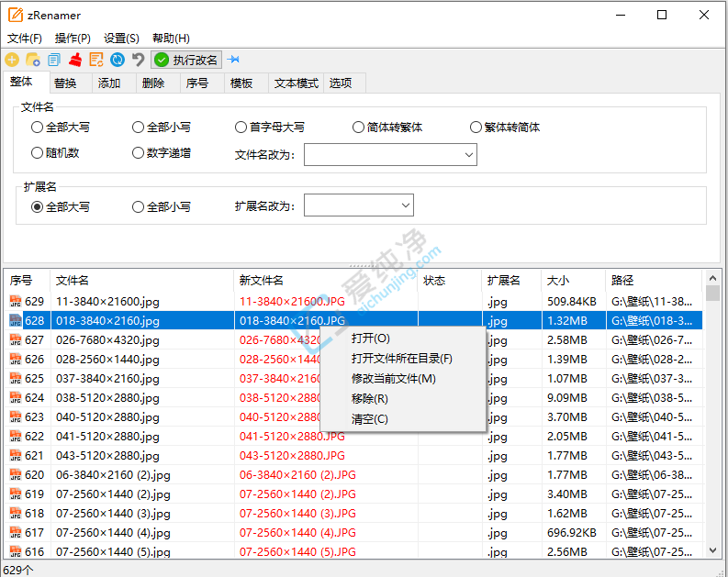Switch to the 文本模式 tab

pyautogui.click(x=297, y=83)
